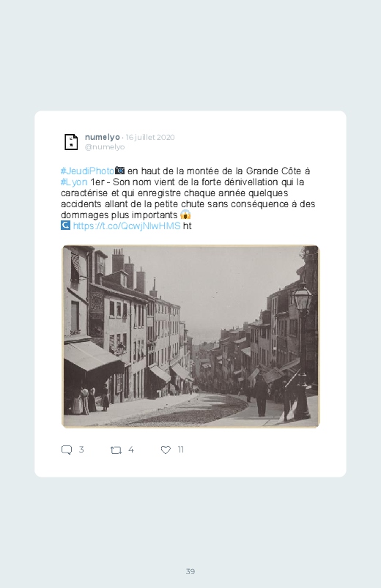Click the numelyo profile avatar icon
Image resolution: width=381 pixels, height=588 pixels.
pyautogui.click(x=71, y=142)
